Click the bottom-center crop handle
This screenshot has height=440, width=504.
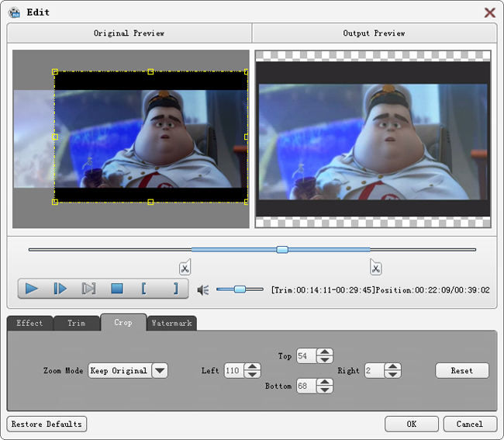150,202
